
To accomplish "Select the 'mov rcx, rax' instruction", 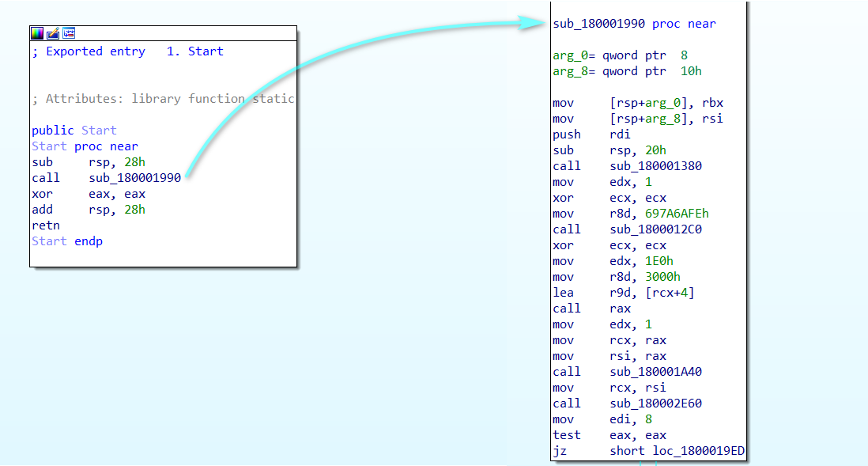I will (609, 340).
